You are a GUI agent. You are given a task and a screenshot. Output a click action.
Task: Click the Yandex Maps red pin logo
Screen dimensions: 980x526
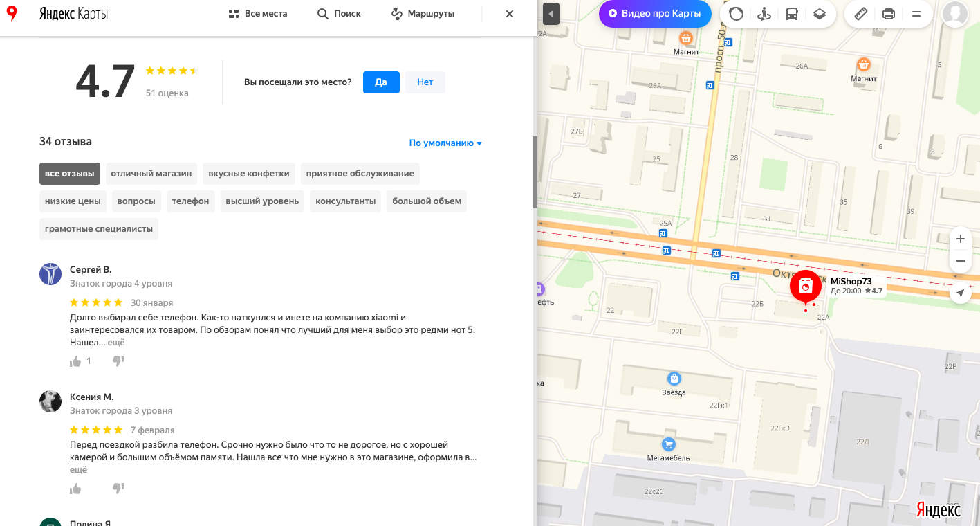pyautogui.click(x=12, y=13)
